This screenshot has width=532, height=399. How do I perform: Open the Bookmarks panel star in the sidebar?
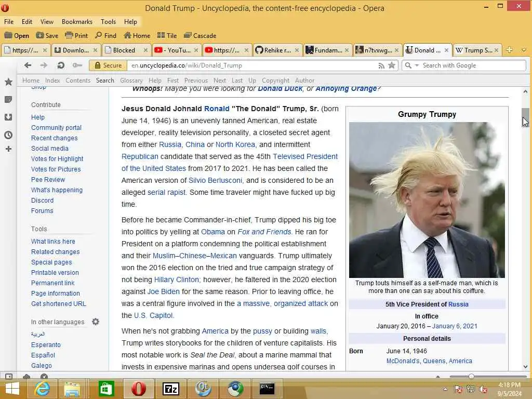(8, 82)
